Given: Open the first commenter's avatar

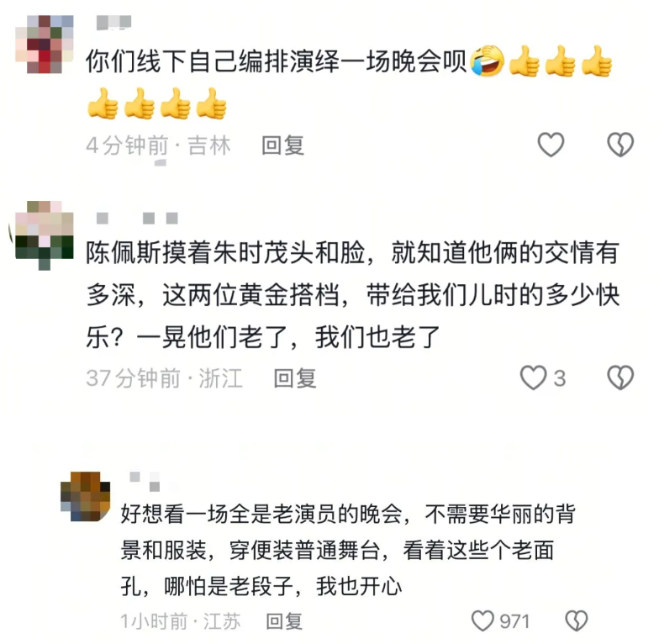Looking at the screenshot, I should click(x=45, y=44).
